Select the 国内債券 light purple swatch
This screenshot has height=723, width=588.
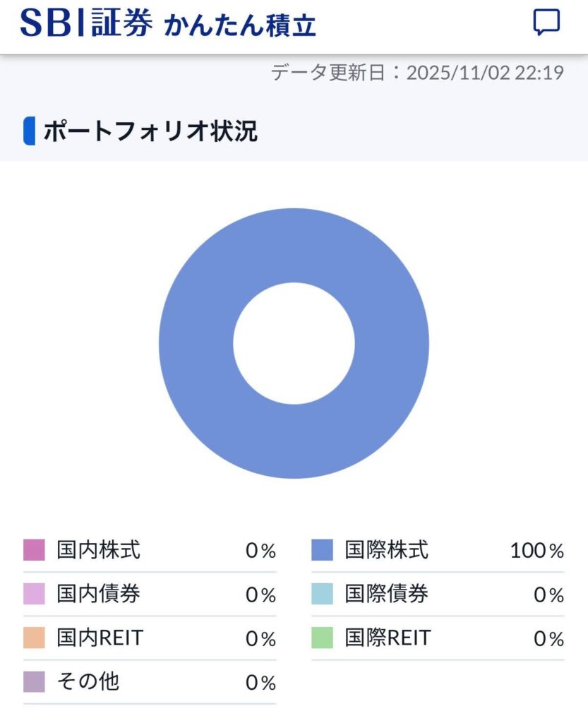(x=34, y=594)
